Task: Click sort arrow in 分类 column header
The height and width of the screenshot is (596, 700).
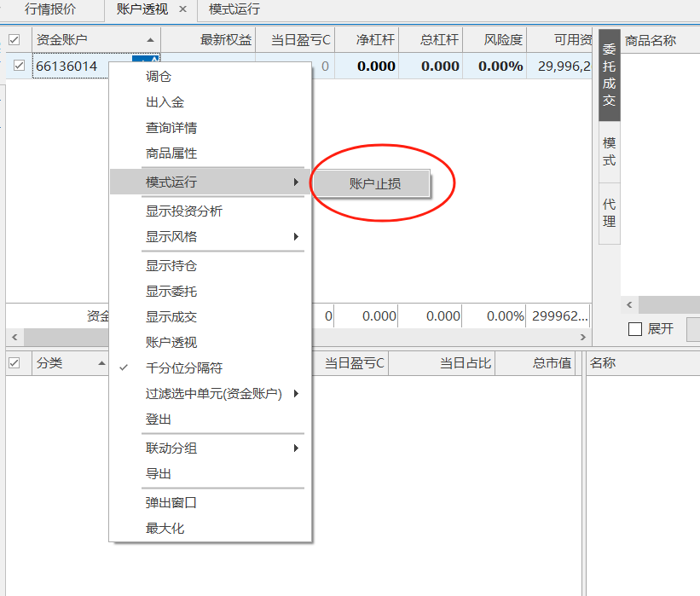Action: click(101, 363)
